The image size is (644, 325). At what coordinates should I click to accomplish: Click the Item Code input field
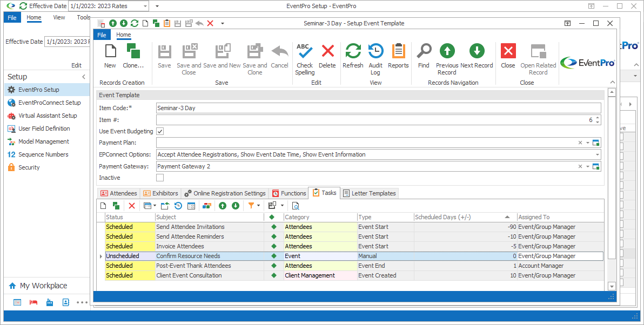click(378, 109)
